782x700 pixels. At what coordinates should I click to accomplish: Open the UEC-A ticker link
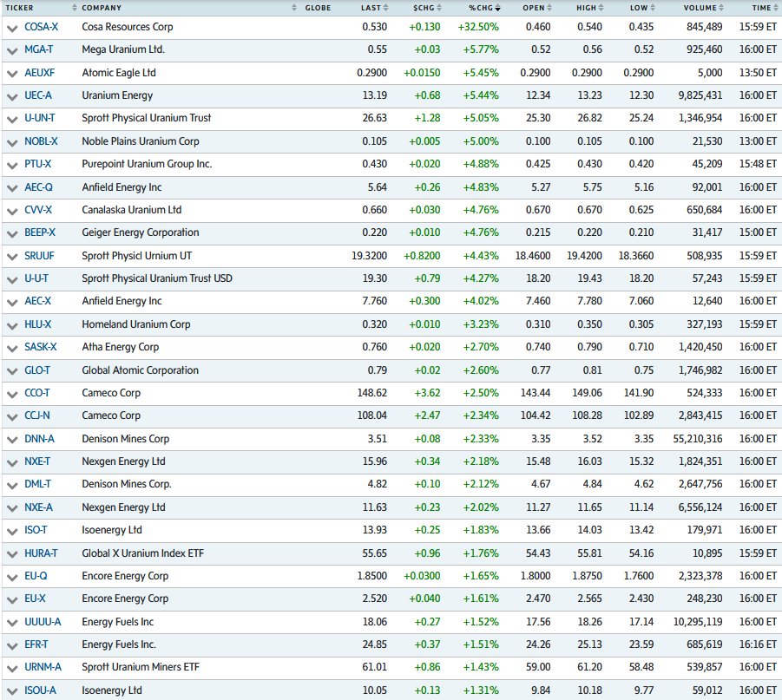38,95
